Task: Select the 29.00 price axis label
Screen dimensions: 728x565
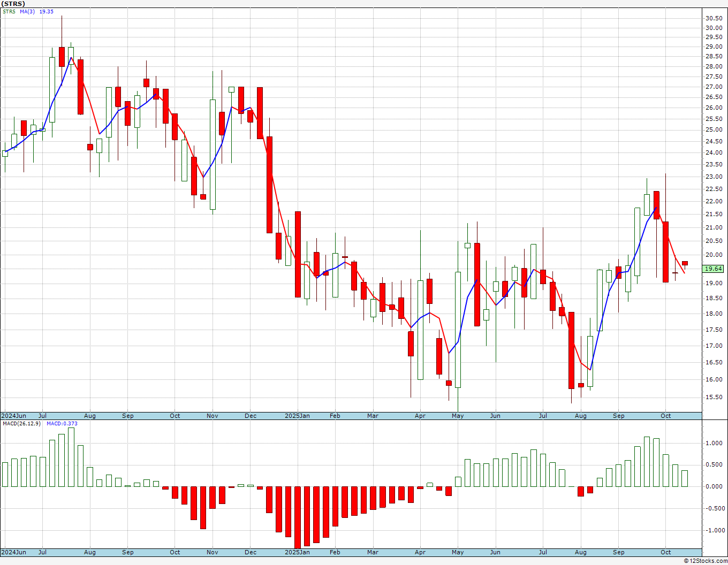Action: [x=714, y=47]
